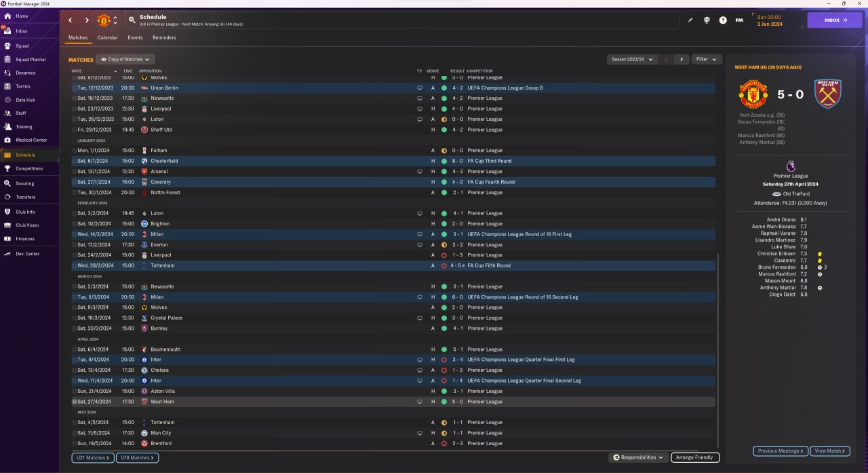Screen dimensions: 868x473
Task: Open U18 Matches
Action: coord(138,458)
